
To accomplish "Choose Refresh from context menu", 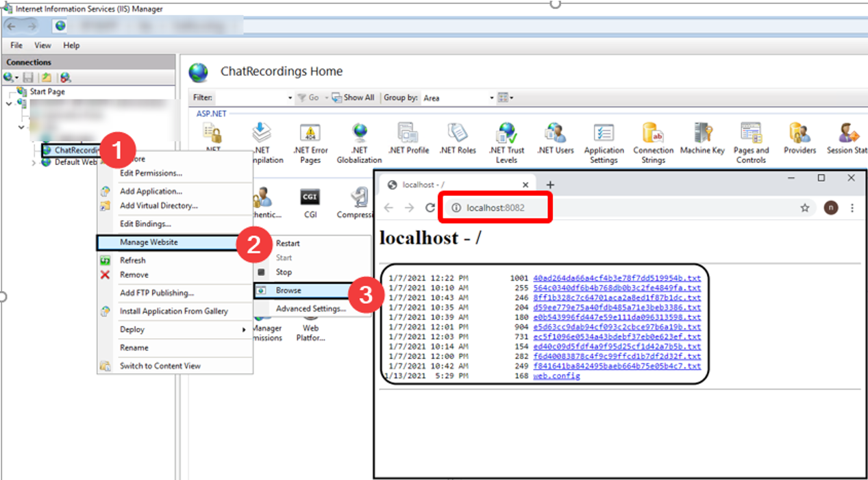I will click(175, 260).
